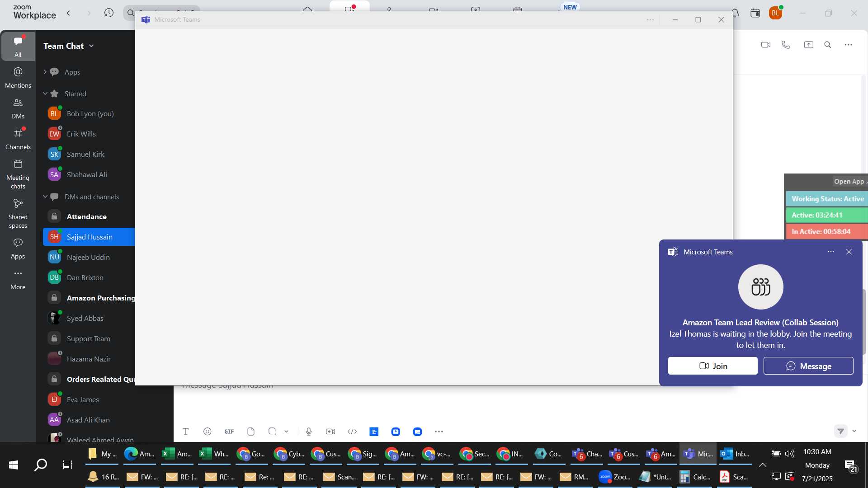Open Zoom calendar icon near profile
868x488 pixels.
click(755, 13)
